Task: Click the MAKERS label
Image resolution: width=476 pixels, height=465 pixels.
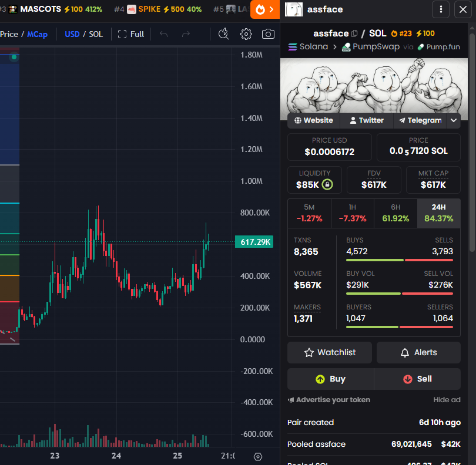Action: (x=307, y=307)
